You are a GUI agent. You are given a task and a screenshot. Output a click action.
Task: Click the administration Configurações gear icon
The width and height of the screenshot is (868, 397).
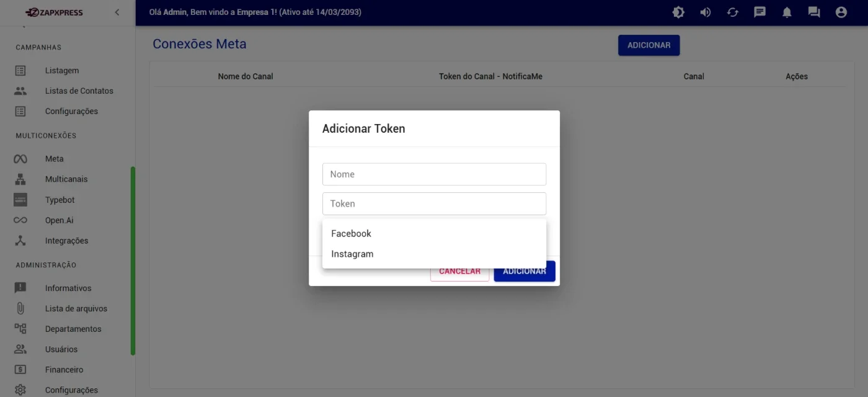20,390
